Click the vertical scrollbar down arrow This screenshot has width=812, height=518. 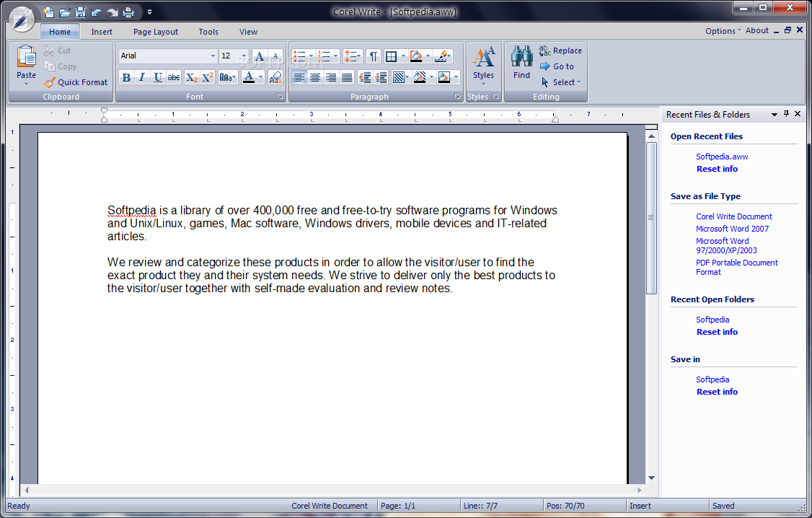651,478
